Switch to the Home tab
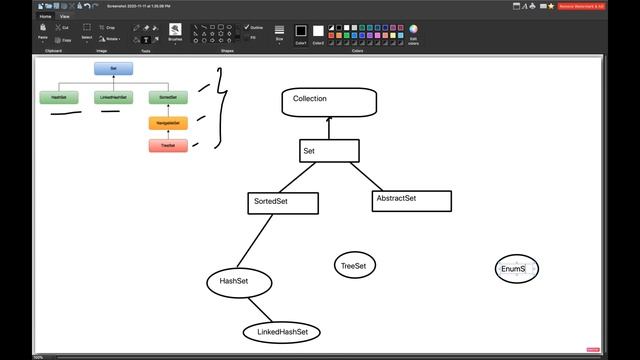The height and width of the screenshot is (360, 640). (x=45, y=17)
